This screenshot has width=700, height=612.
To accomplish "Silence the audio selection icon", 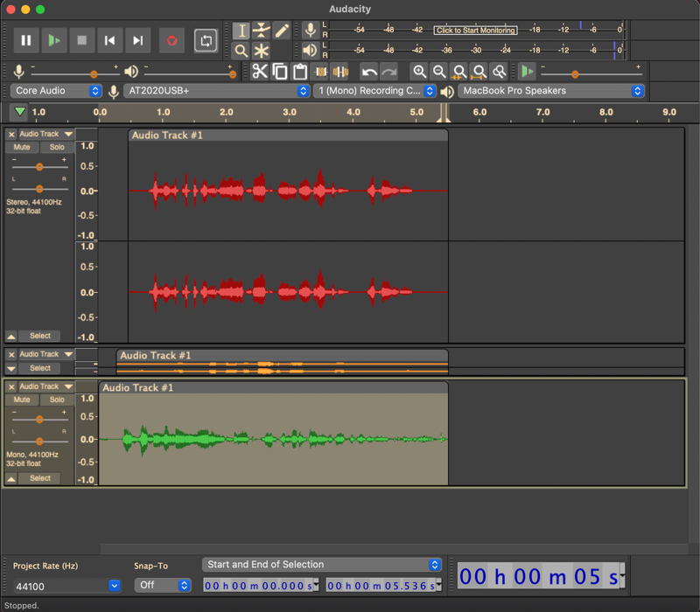I will click(340, 72).
